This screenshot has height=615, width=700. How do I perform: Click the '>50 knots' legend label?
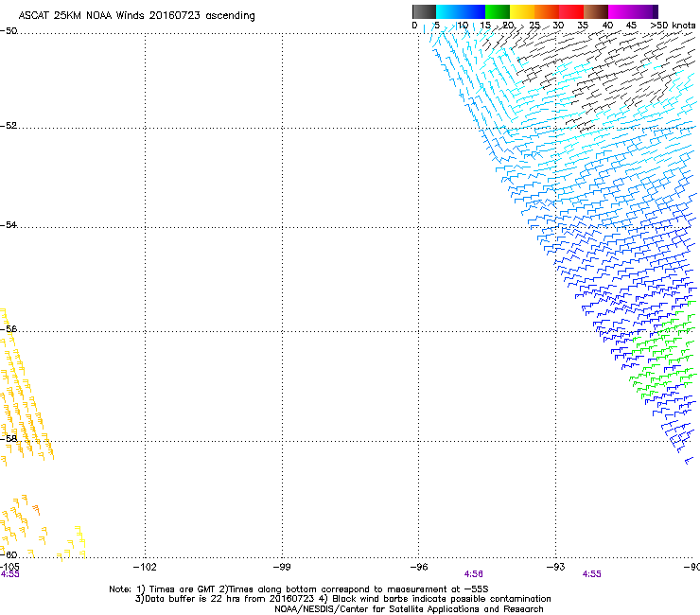[x=673, y=26]
